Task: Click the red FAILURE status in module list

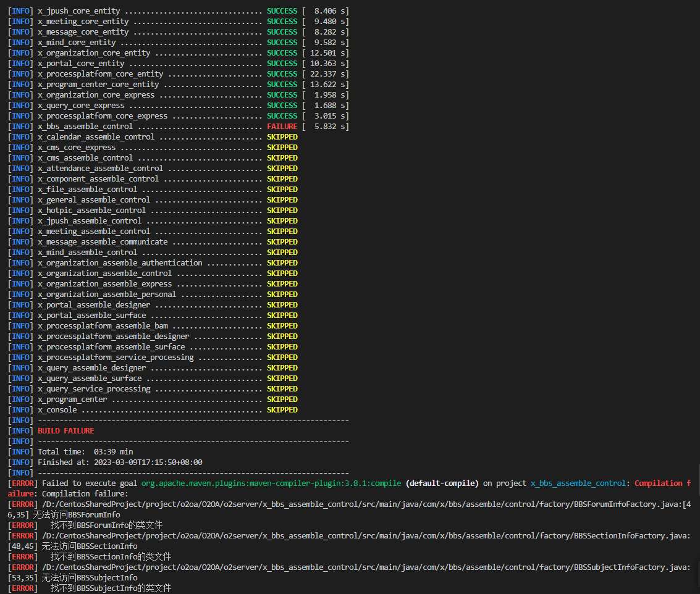Action: click(282, 127)
